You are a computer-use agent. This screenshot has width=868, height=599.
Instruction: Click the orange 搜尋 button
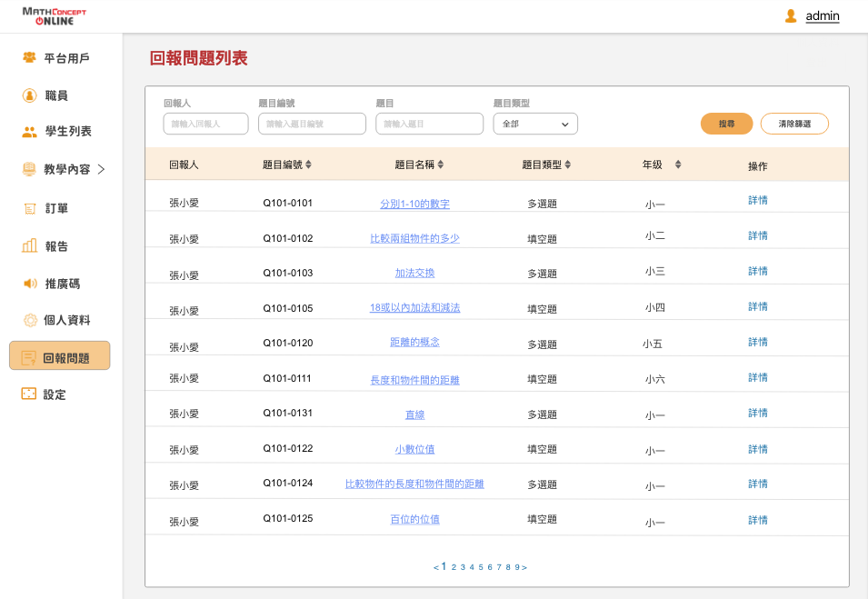[726, 124]
